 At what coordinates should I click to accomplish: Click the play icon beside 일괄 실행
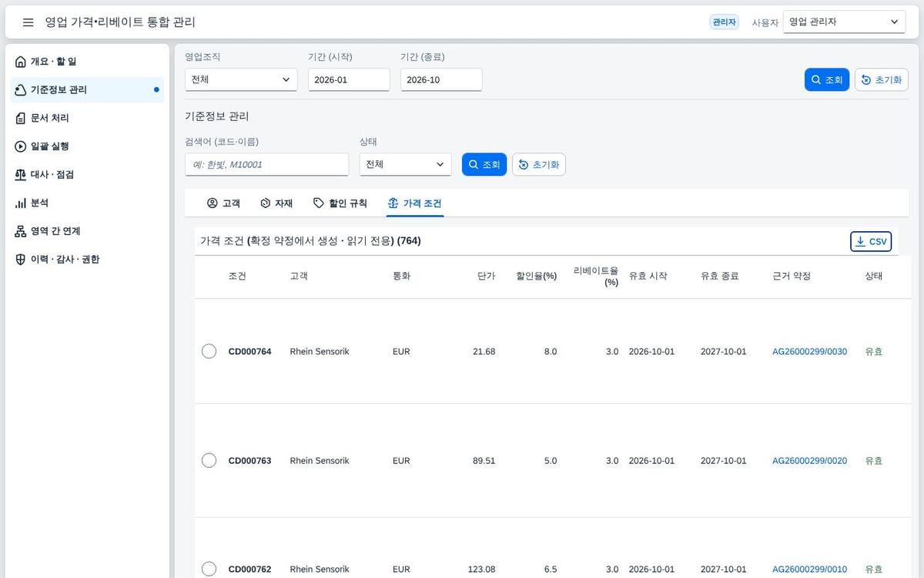coord(21,146)
